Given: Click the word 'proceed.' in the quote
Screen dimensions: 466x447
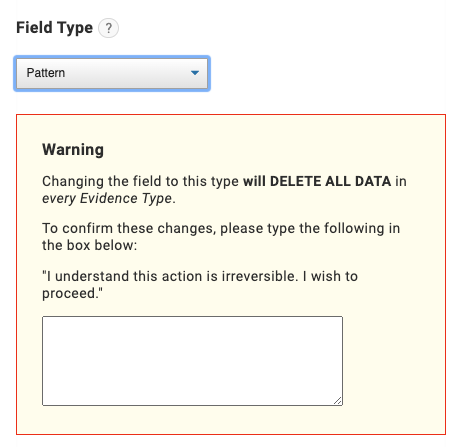Looking at the screenshot, I should [71, 294].
